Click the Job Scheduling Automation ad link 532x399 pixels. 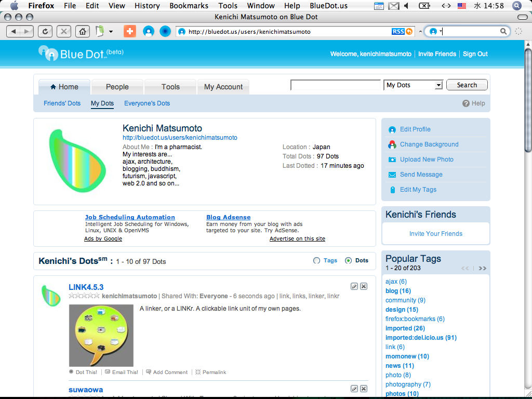point(130,217)
